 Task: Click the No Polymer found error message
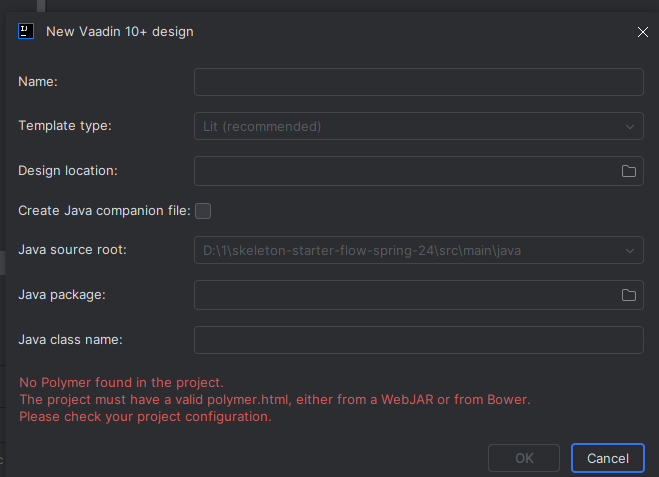click(120, 383)
